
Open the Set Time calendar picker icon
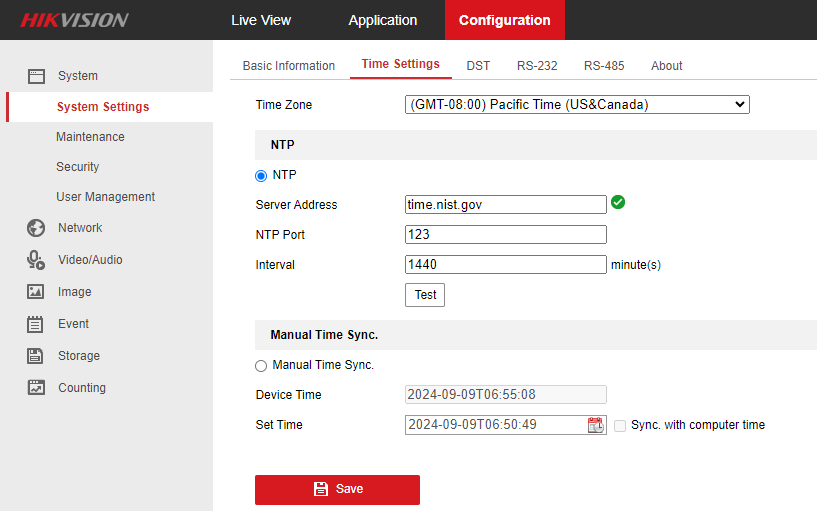click(x=596, y=425)
